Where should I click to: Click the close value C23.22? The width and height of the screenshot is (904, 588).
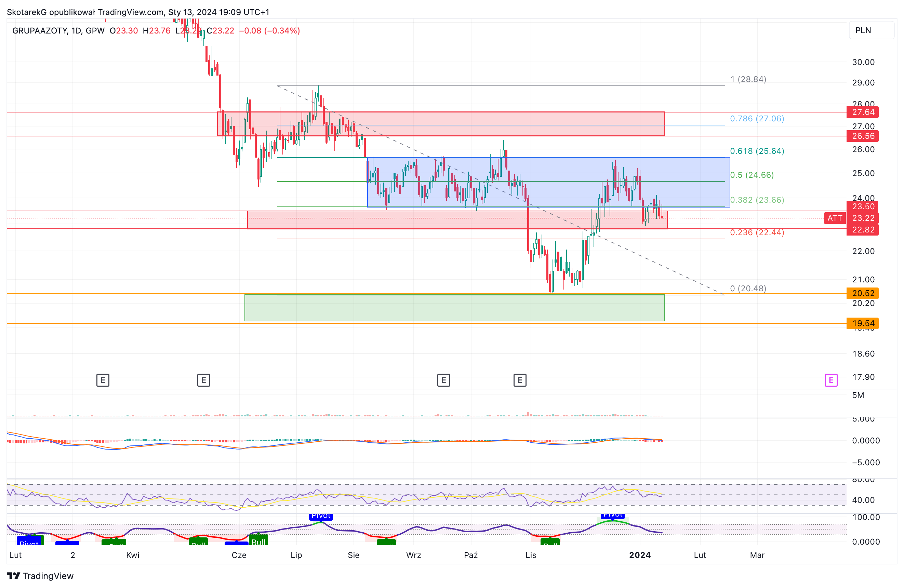220,30
